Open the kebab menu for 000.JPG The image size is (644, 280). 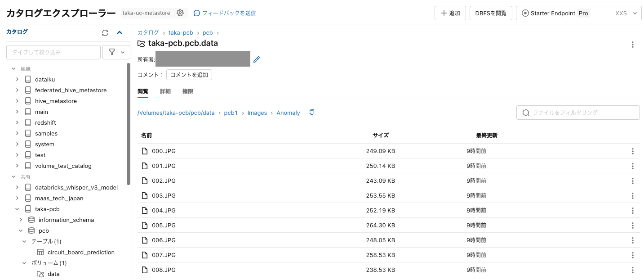click(632, 151)
